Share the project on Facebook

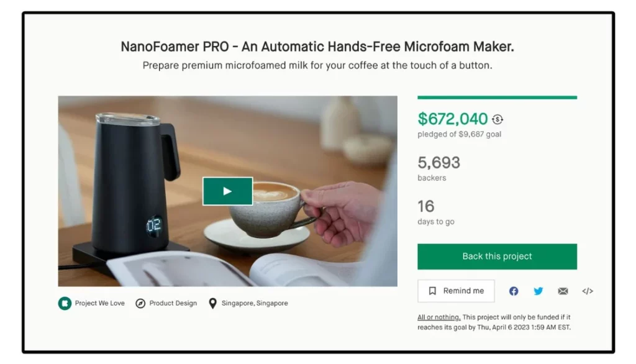click(x=514, y=291)
